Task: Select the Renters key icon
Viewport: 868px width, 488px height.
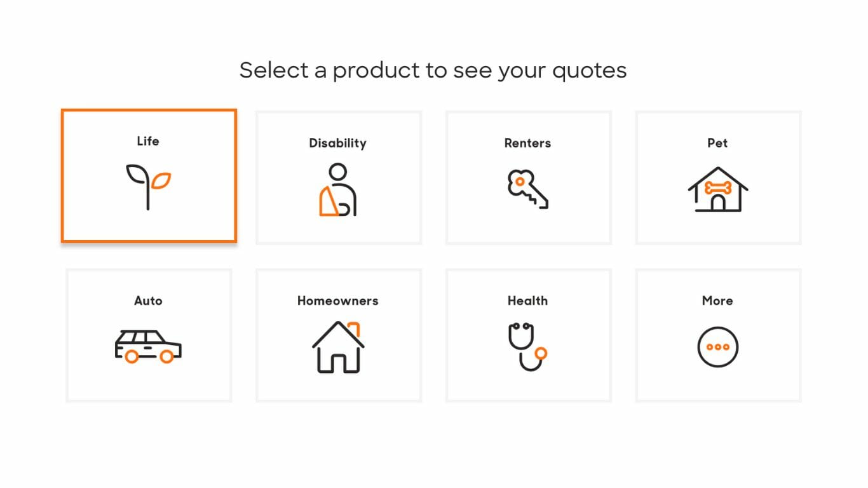Action: pos(527,189)
